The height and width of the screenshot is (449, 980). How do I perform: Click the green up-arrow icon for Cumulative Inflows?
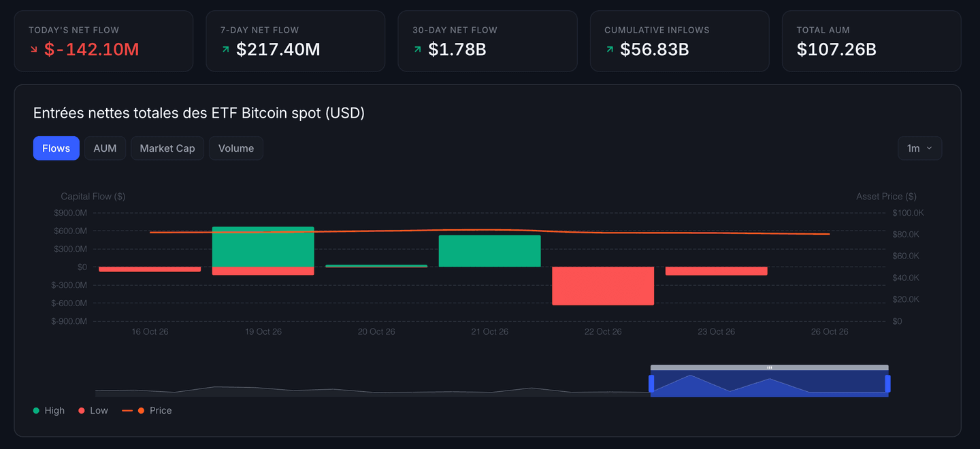coord(610,50)
